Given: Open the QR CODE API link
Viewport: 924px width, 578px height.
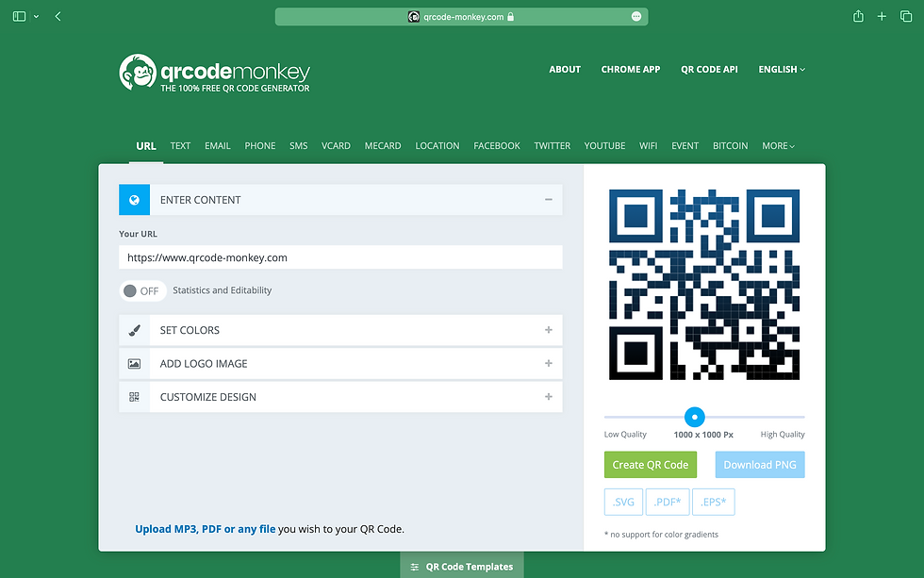Looking at the screenshot, I should 709,70.
